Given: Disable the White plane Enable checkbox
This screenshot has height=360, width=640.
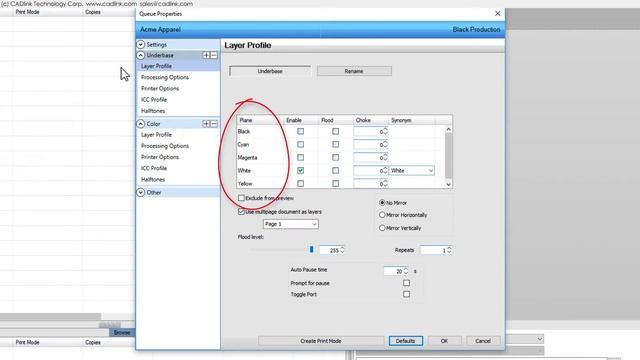Looking at the screenshot, I should pos(300,171).
